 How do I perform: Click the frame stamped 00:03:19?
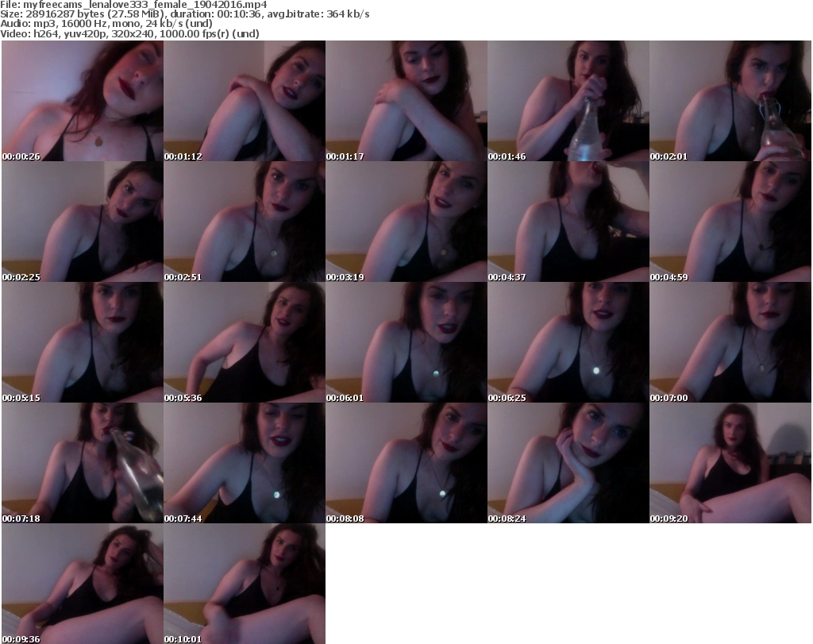tap(406, 222)
